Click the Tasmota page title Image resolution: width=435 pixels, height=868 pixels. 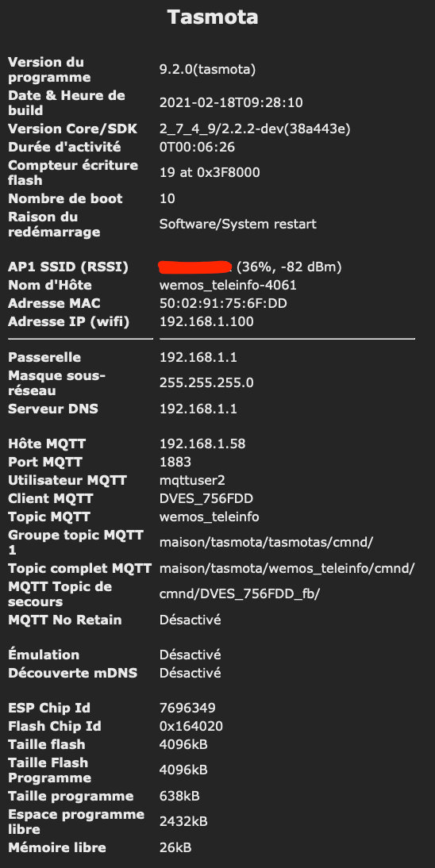(x=213, y=17)
